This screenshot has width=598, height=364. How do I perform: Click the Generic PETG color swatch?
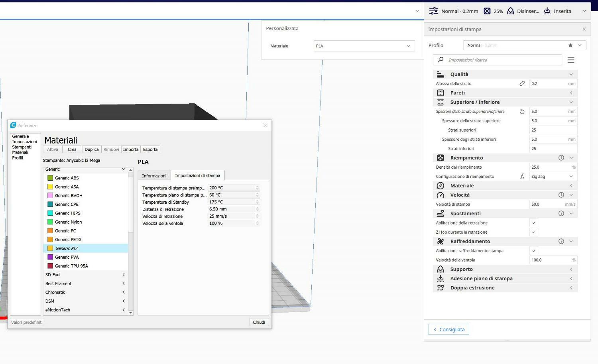pos(50,240)
